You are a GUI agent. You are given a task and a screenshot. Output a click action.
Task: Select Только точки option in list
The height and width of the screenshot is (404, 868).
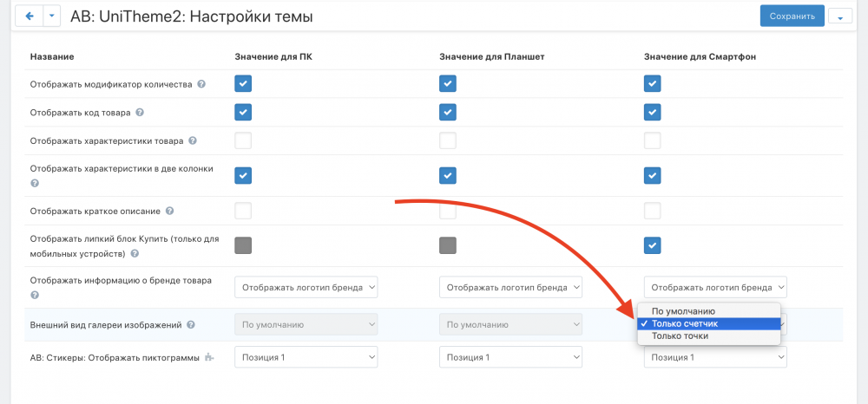pos(680,336)
